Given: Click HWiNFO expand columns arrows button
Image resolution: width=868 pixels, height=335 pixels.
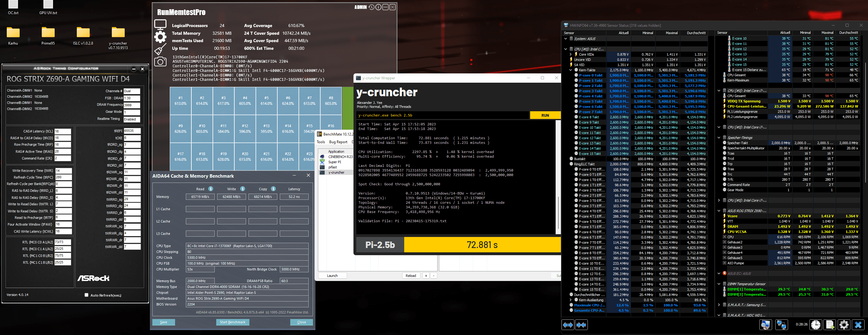Looking at the screenshot, I should click(x=568, y=325).
